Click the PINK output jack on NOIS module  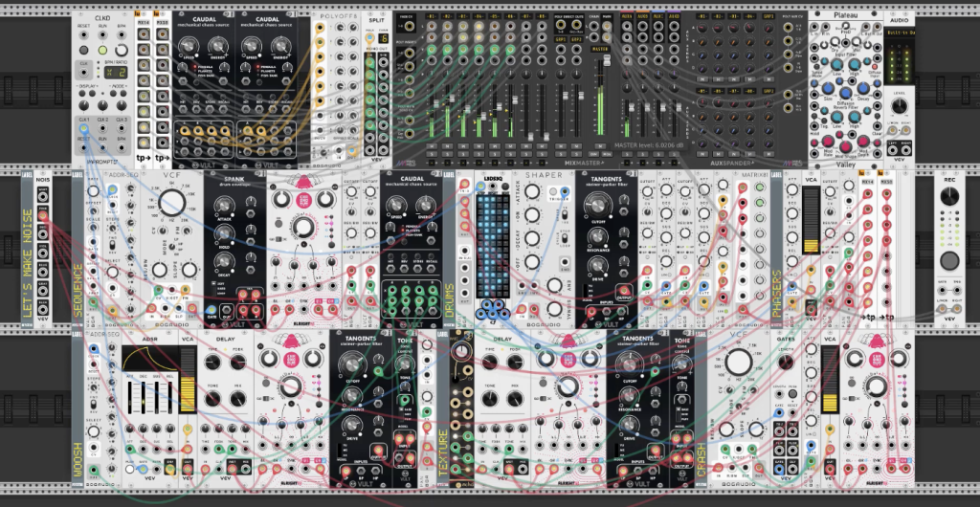[x=42, y=215]
